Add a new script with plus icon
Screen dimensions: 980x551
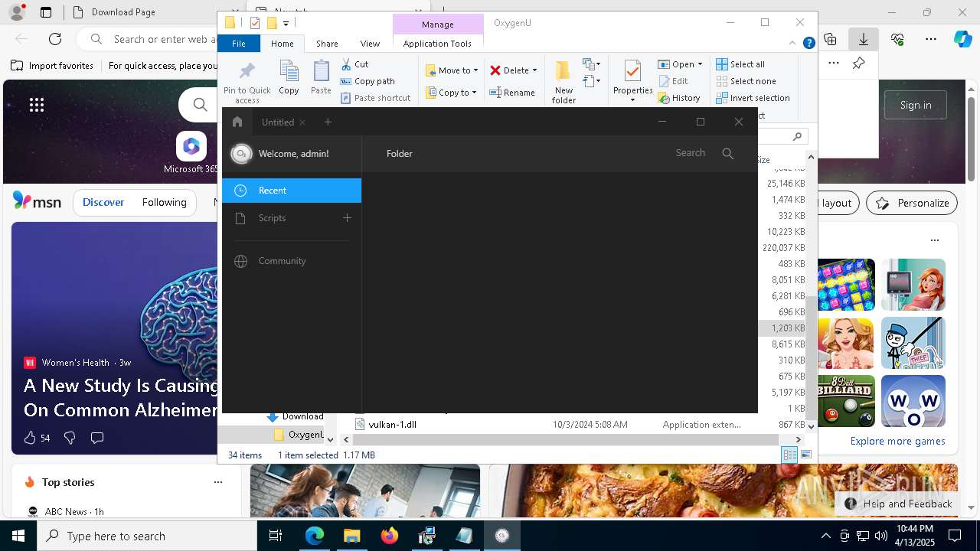(x=347, y=218)
